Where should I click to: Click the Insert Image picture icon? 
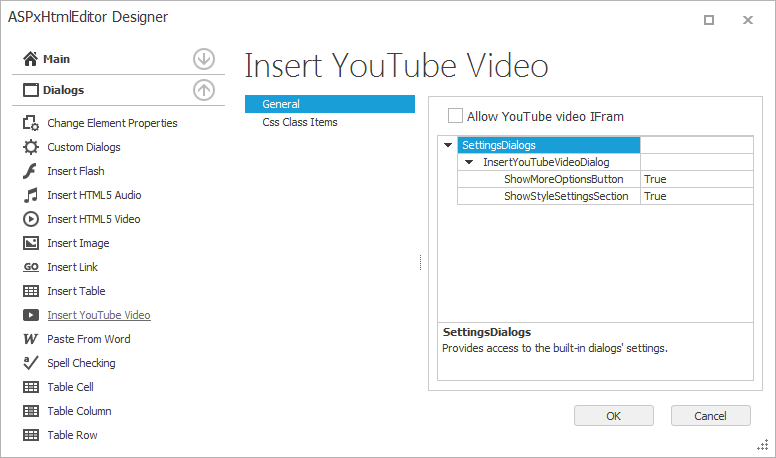(x=31, y=243)
